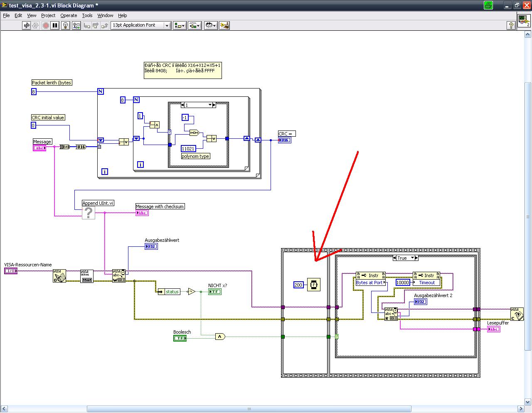Open the context help question mark button
The height and width of the screenshot is (413, 532).
point(511,25)
